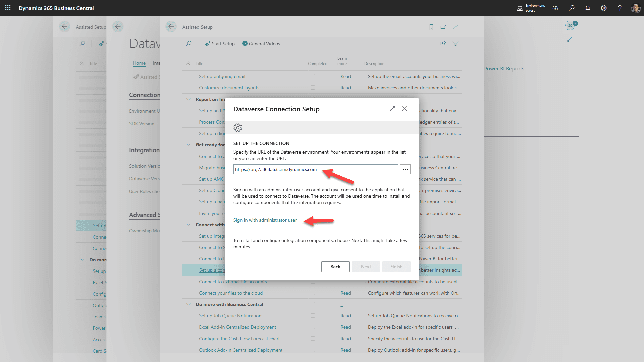Viewport: 644px width, 362px height.
Task: Click the search magnifier above the setup list
Action: pos(189,43)
